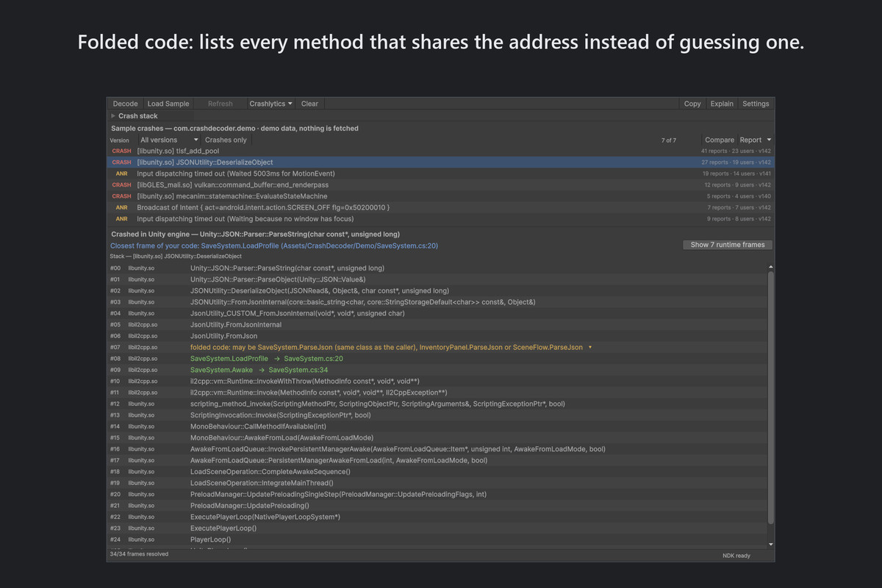Select the JSONUtility::DeserializeObject crash row
This screenshot has height=588, width=882.
440,162
